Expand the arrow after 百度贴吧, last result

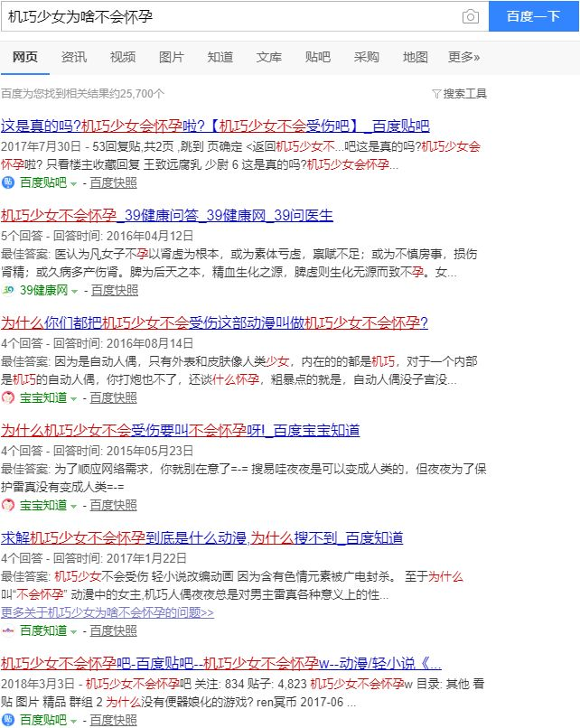[73, 721]
